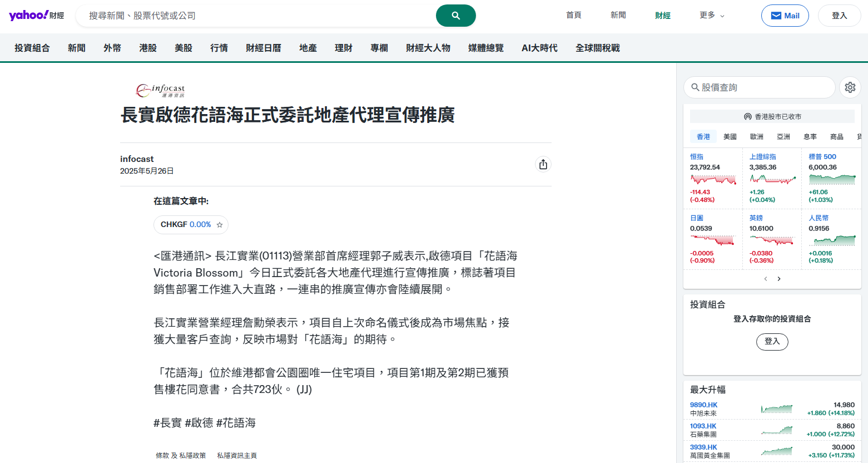
Task: Select the 歐洲 market tab
Action: tap(757, 136)
